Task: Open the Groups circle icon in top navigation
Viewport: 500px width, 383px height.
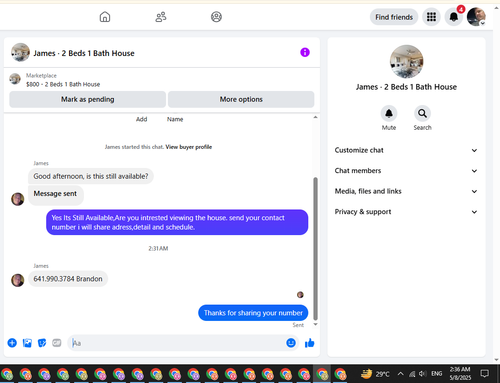Action: pyautogui.click(x=216, y=17)
